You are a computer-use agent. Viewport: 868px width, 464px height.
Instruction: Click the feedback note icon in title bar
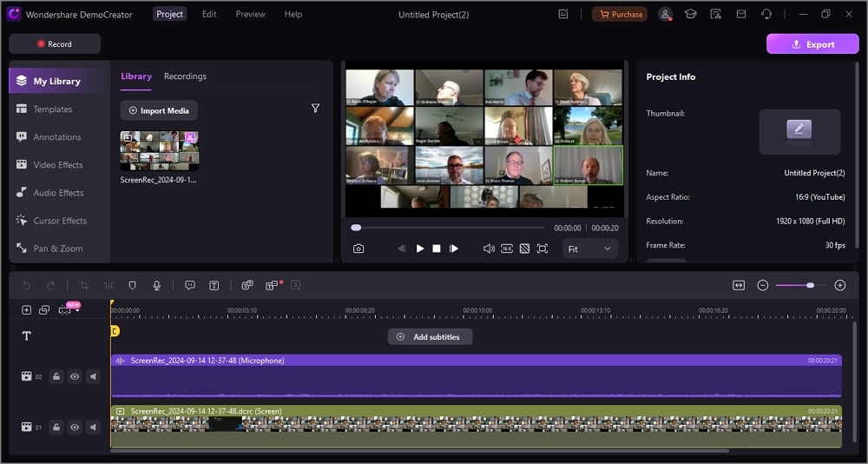click(x=563, y=15)
